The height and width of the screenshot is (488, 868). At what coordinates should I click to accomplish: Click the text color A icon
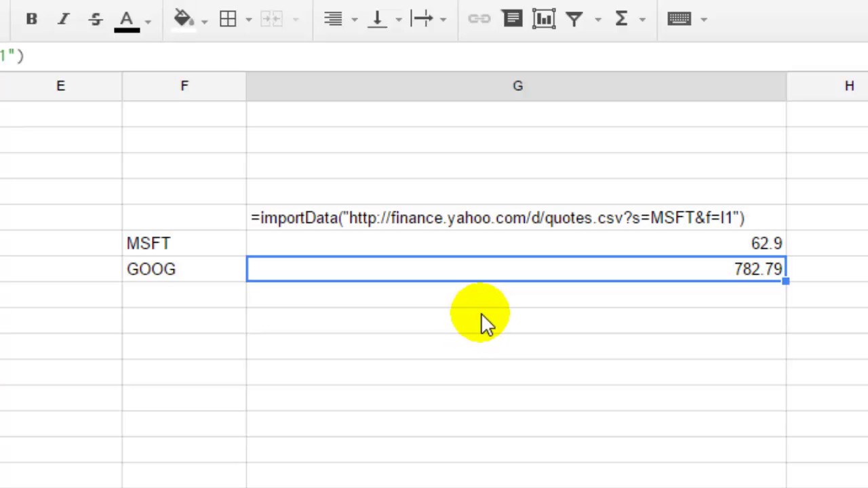[127, 20]
